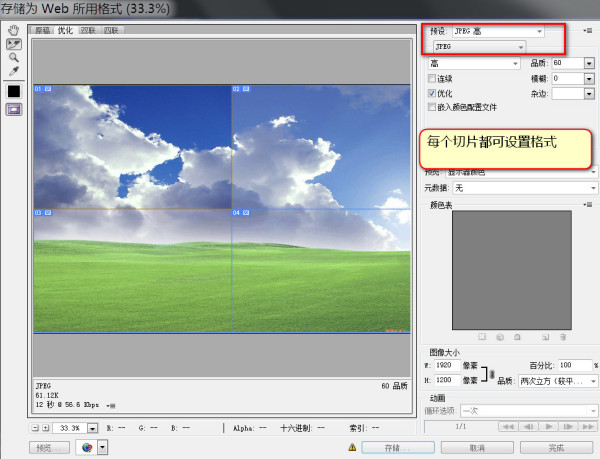Click the first frame playback button
Screen dimensions: 600x459
[x=508, y=426]
